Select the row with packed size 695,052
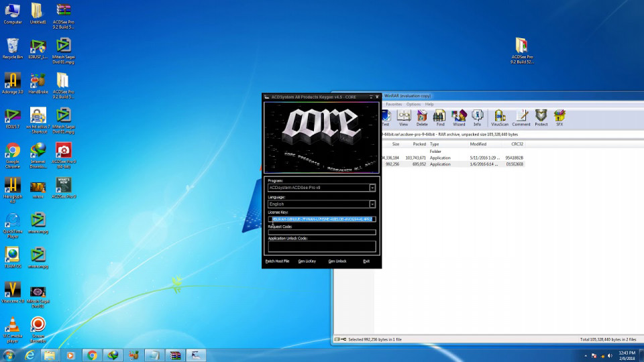This screenshot has height=362, width=644. [453, 164]
